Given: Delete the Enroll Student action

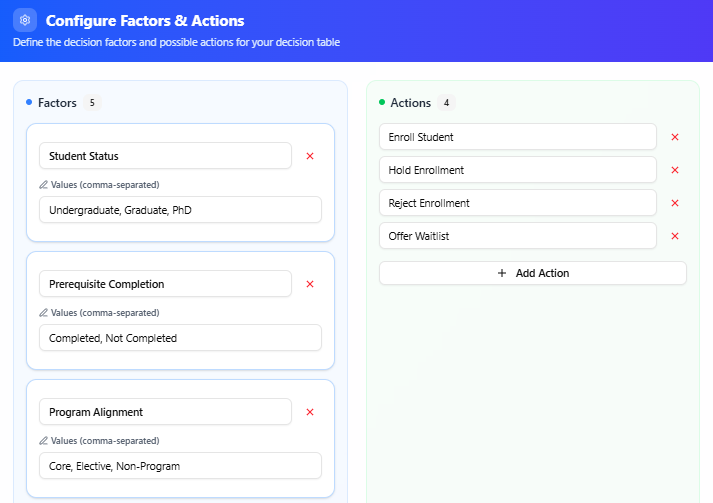Looking at the screenshot, I should click(675, 137).
